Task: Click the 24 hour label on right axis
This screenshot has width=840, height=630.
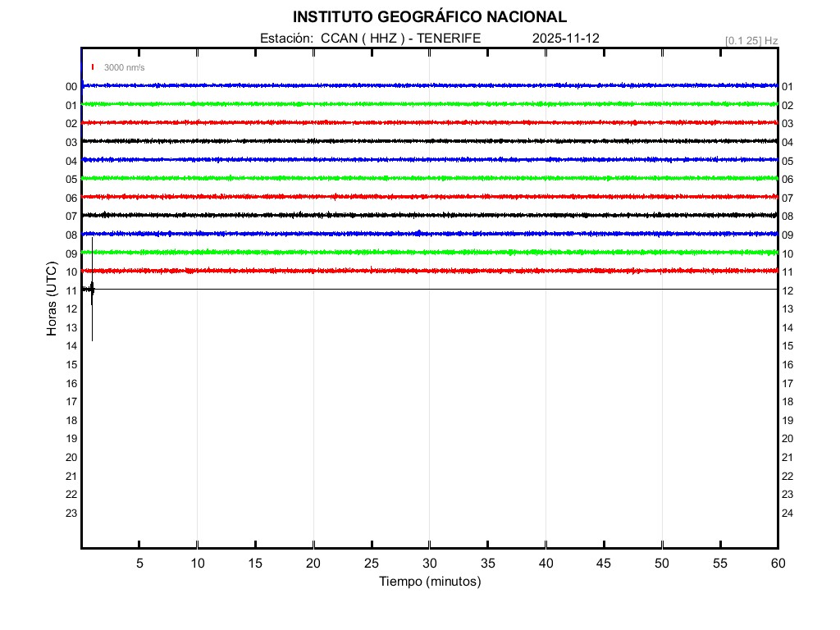Action: [x=787, y=514]
